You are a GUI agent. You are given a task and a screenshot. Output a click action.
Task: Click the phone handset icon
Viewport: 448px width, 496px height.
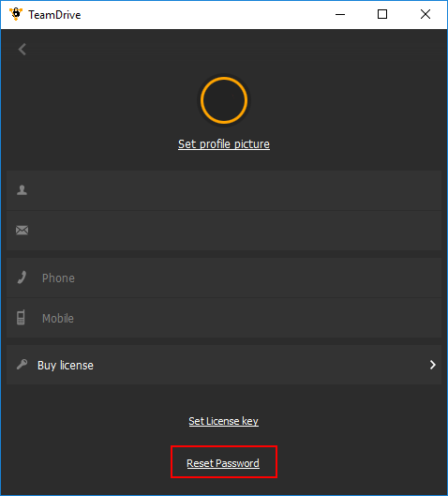click(22, 278)
